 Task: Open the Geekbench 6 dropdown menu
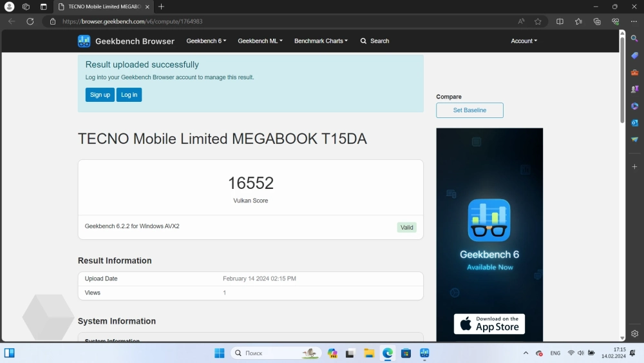206,41
